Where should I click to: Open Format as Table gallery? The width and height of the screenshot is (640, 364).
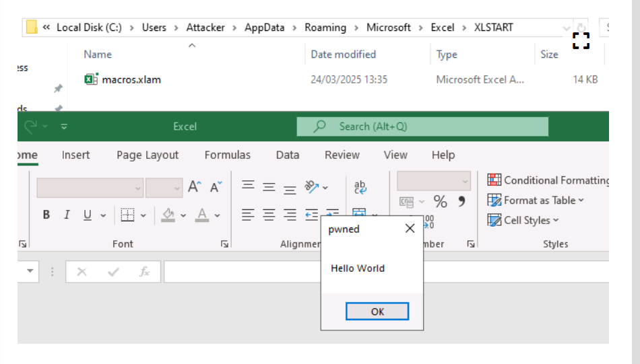click(x=536, y=200)
